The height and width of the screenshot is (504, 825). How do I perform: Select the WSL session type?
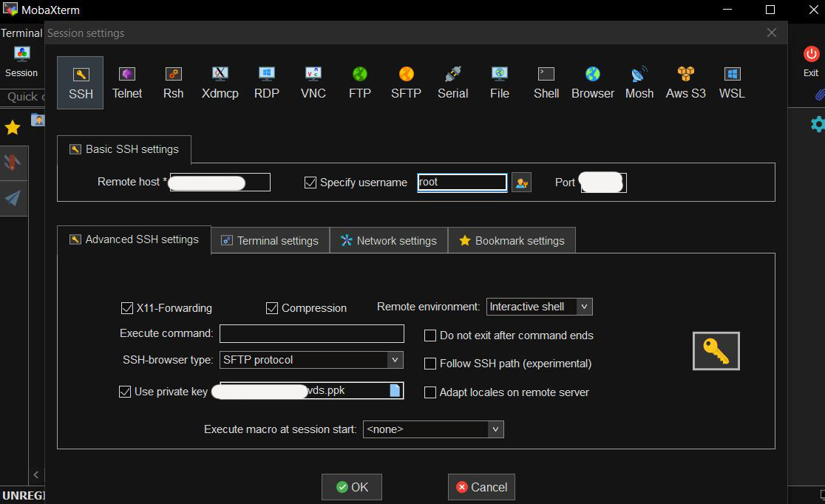(x=732, y=83)
